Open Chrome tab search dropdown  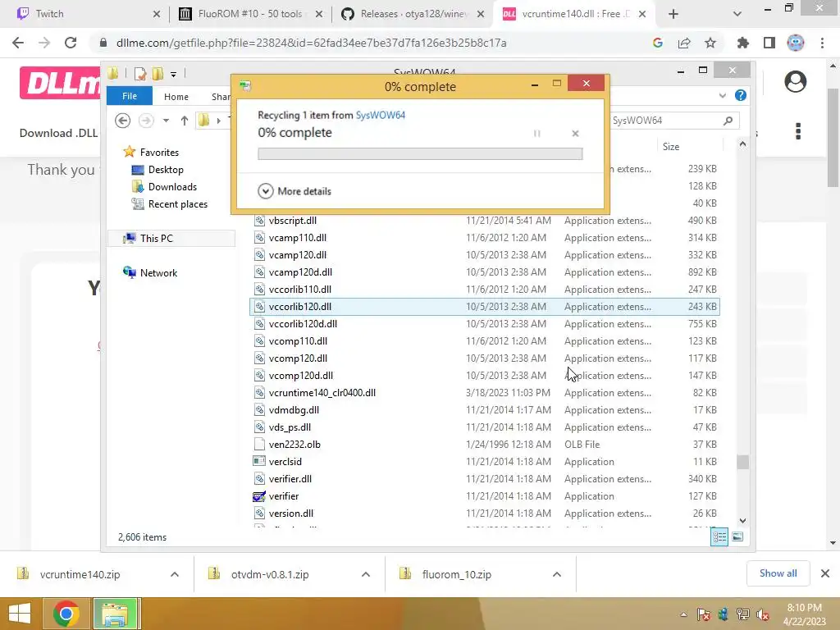tap(737, 14)
